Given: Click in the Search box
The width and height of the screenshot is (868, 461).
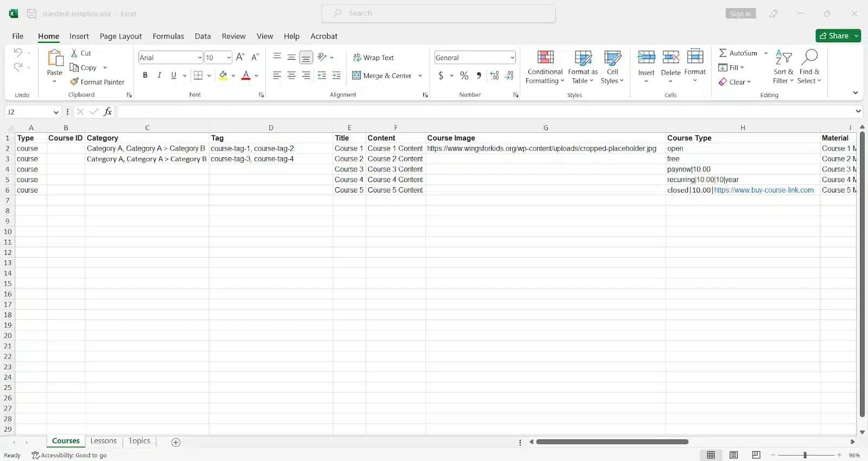Looking at the screenshot, I should 438,14.
